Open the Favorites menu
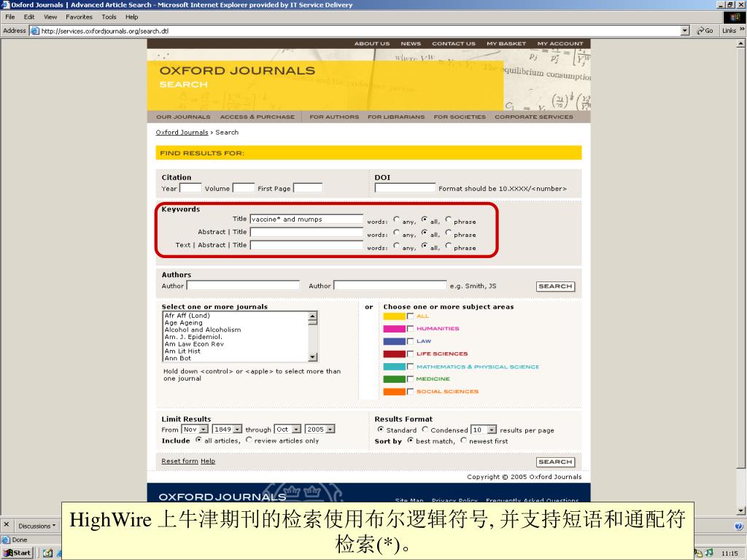 coord(79,17)
